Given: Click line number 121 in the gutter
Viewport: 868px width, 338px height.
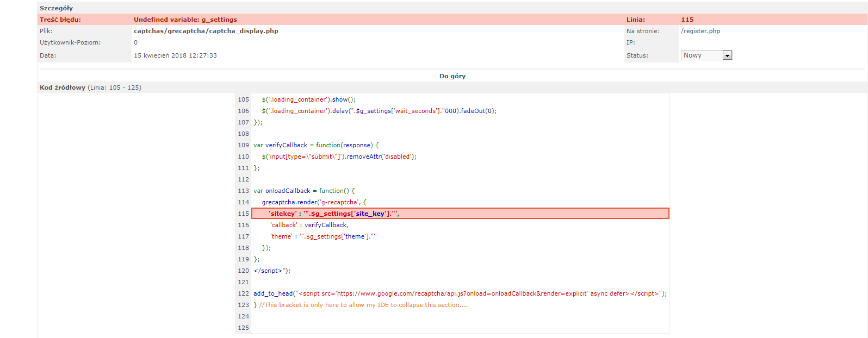Looking at the screenshot, I should (243, 282).
